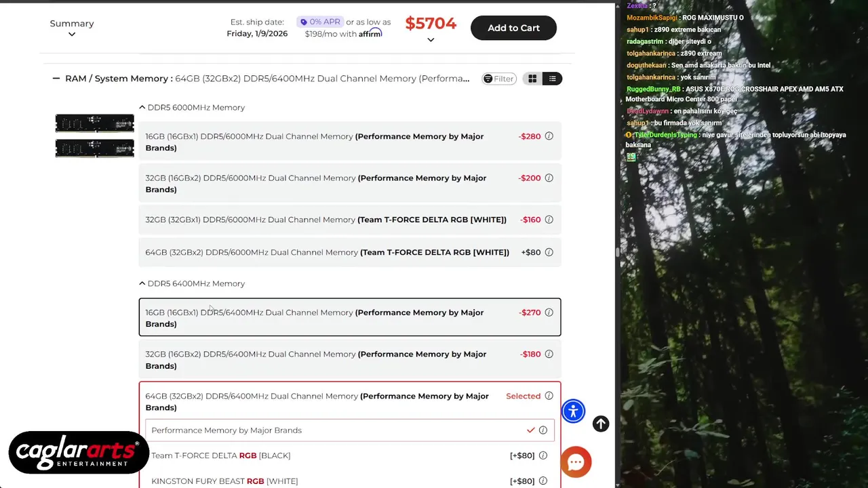
Task: Open info for 32GB DDR5/6400MHz option
Action: (549, 354)
